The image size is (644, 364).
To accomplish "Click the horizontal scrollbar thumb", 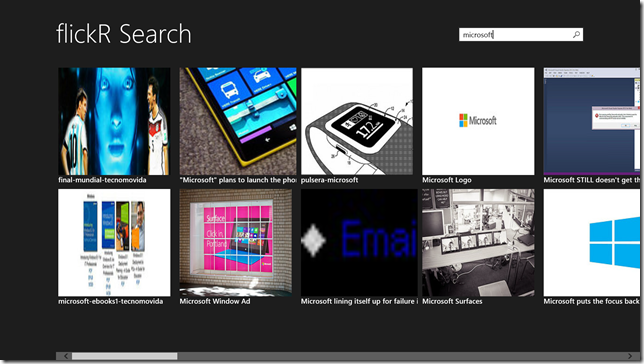I will click(x=124, y=356).
